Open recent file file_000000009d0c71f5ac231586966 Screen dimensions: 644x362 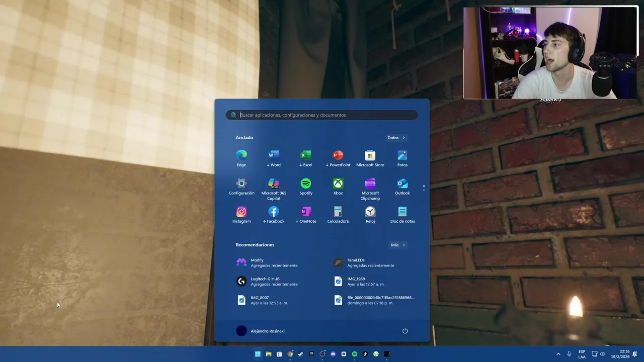375,300
